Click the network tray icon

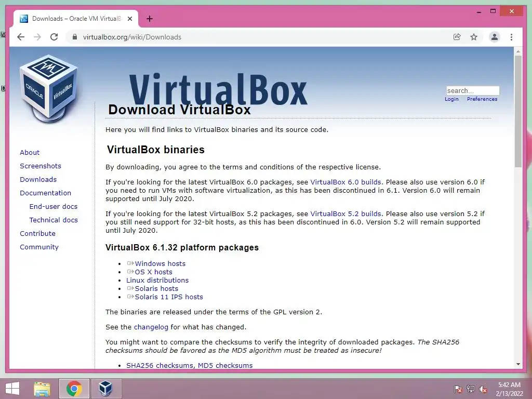click(471, 389)
